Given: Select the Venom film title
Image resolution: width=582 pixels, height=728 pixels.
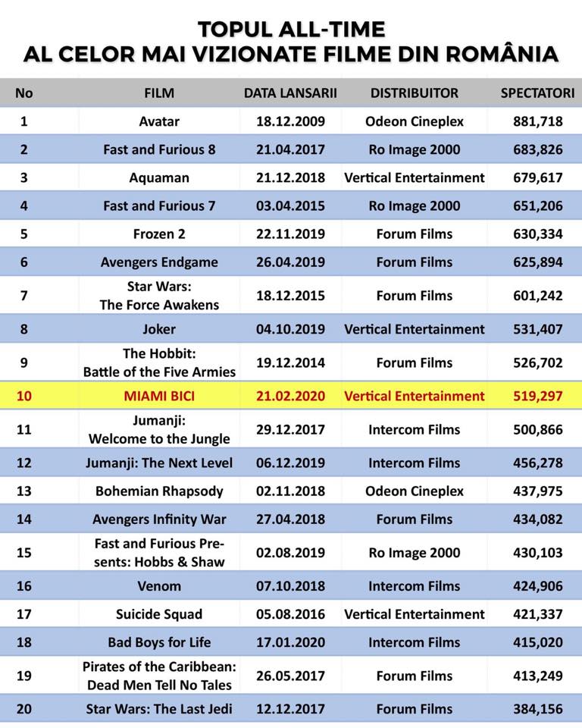Looking at the screenshot, I should (159, 586).
